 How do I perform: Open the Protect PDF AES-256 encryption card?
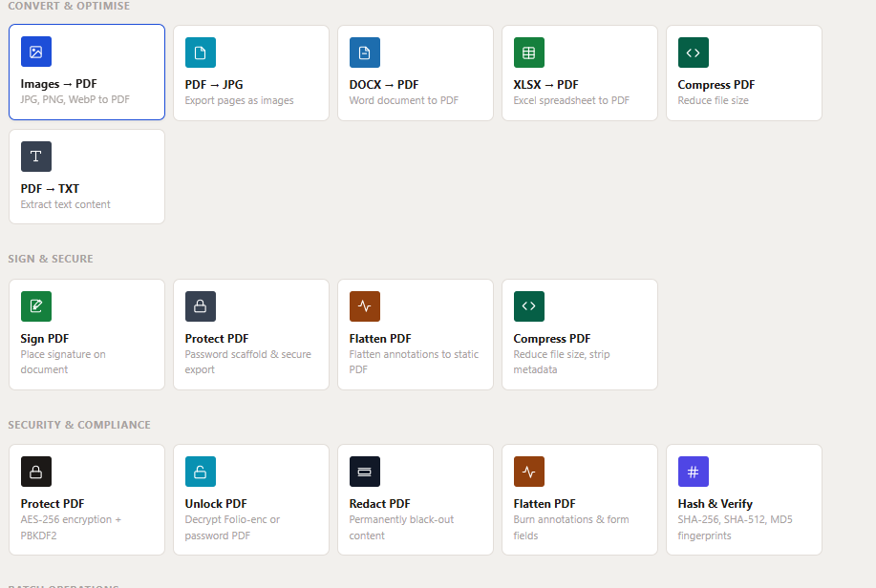(x=86, y=498)
